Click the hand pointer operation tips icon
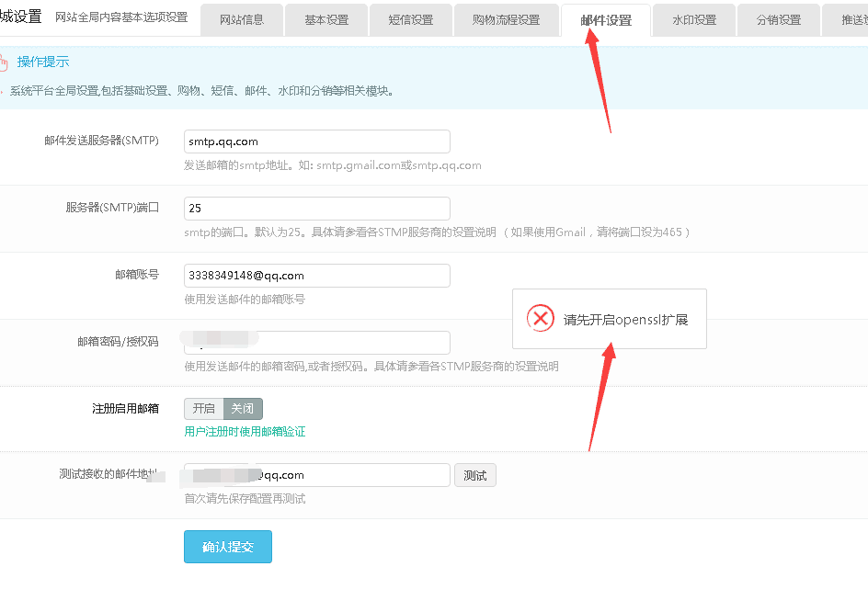 (4, 62)
